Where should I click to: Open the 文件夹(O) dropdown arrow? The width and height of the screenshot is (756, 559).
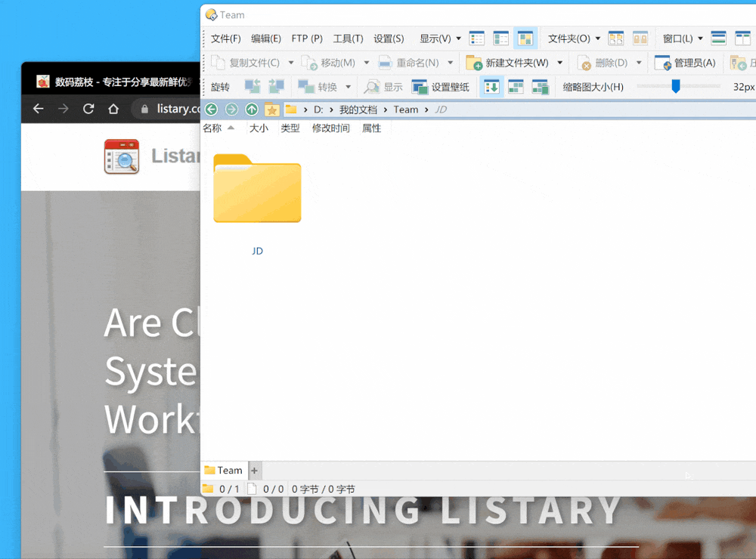pos(598,39)
